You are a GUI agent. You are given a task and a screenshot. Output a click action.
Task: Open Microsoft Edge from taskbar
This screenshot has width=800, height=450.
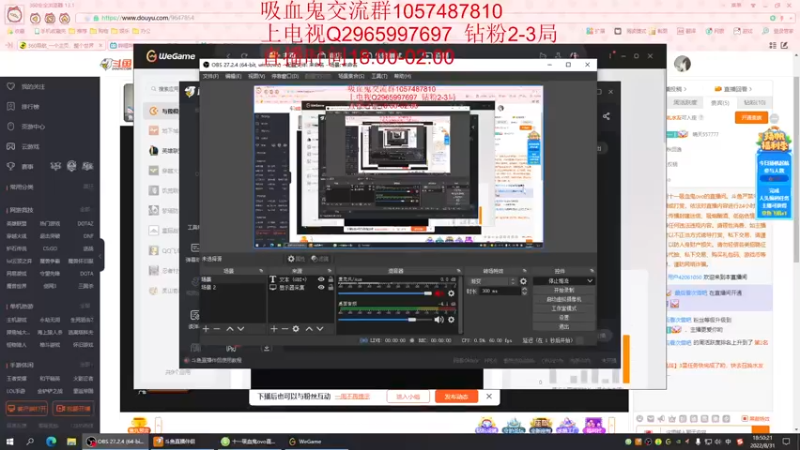click(51, 441)
